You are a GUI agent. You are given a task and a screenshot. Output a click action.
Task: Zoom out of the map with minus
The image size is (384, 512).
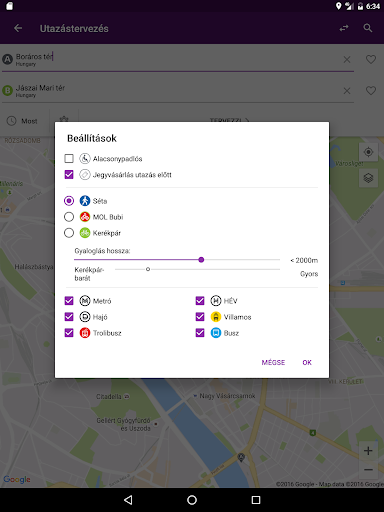368,470
